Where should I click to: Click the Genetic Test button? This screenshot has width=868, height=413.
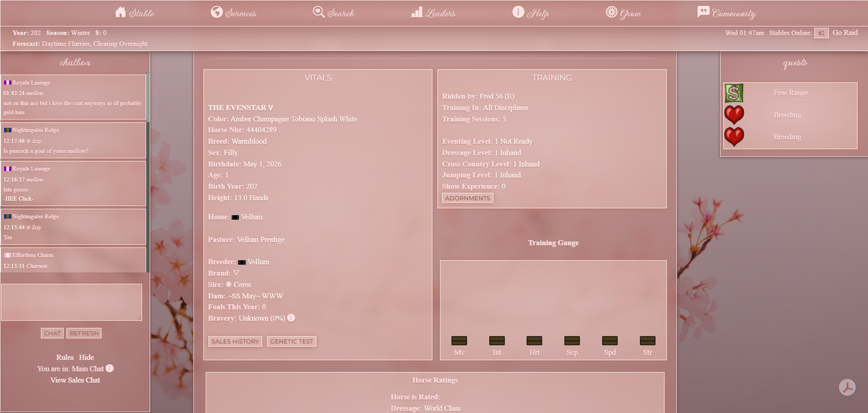coord(292,341)
